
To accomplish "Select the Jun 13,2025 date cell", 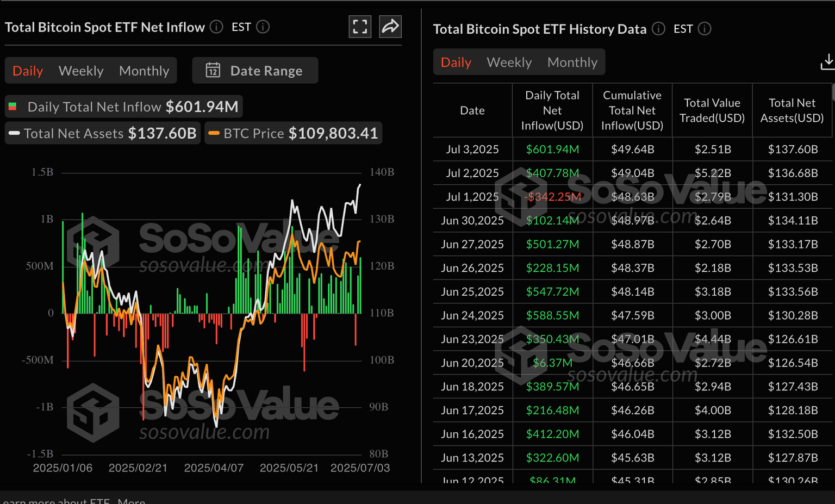I will pos(472,458).
